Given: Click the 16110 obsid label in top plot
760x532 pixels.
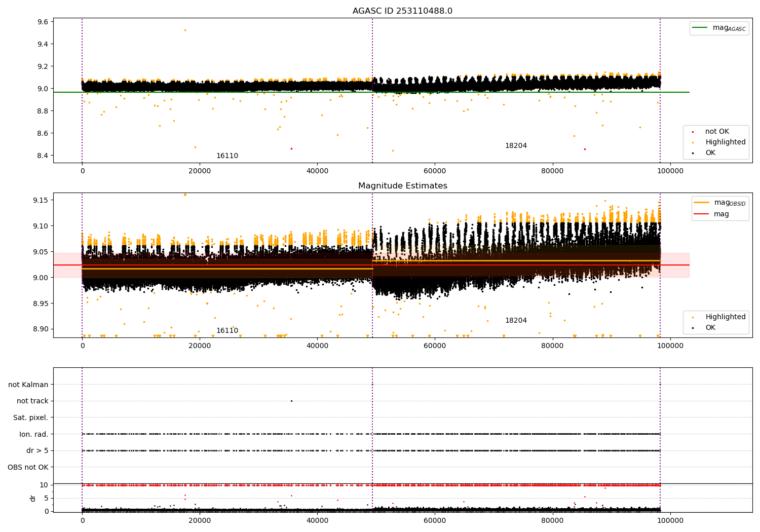Looking at the screenshot, I should click(227, 156).
